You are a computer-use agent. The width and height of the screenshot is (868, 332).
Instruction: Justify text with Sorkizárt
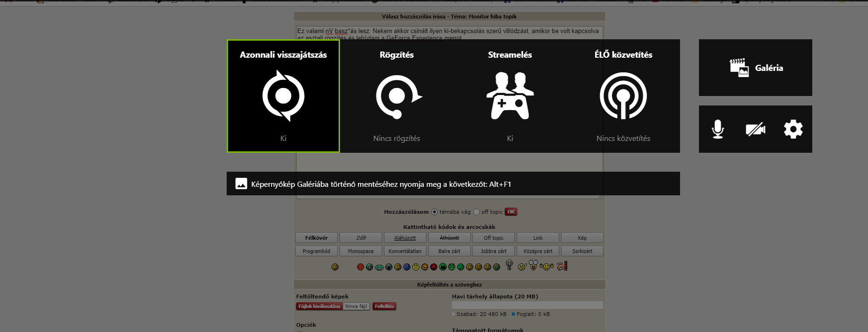[x=582, y=251]
